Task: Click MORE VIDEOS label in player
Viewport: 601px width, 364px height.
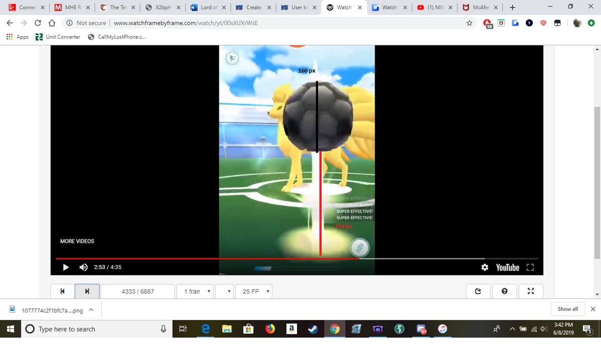Action: 77,241
